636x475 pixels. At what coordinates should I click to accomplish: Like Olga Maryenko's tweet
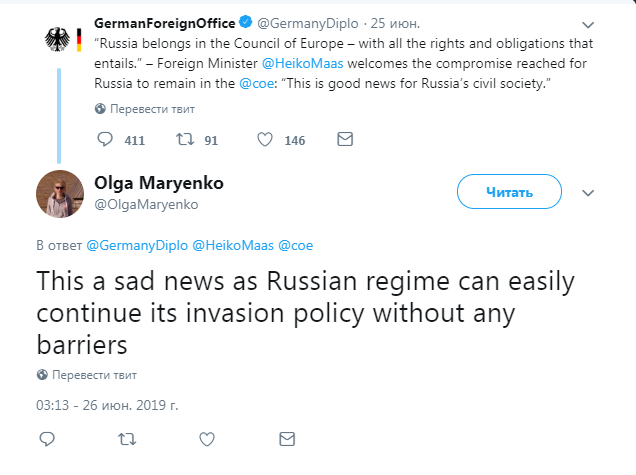click(207, 439)
